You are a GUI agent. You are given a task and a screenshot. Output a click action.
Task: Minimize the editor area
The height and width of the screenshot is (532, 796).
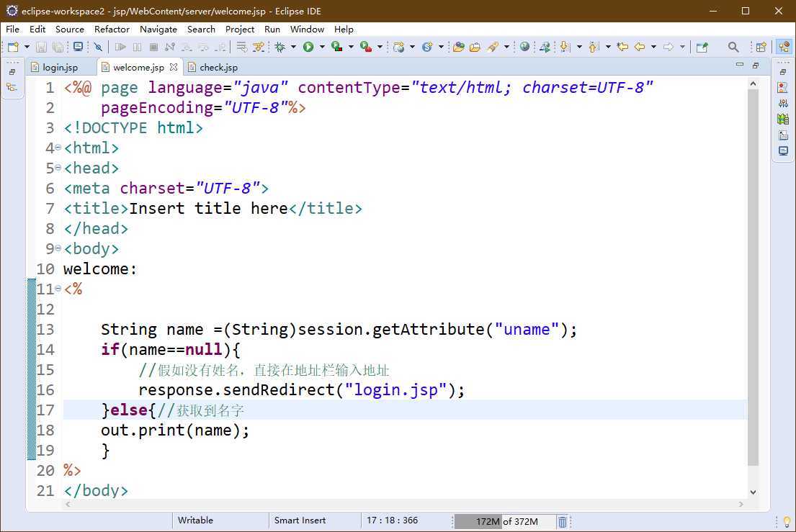(x=740, y=65)
